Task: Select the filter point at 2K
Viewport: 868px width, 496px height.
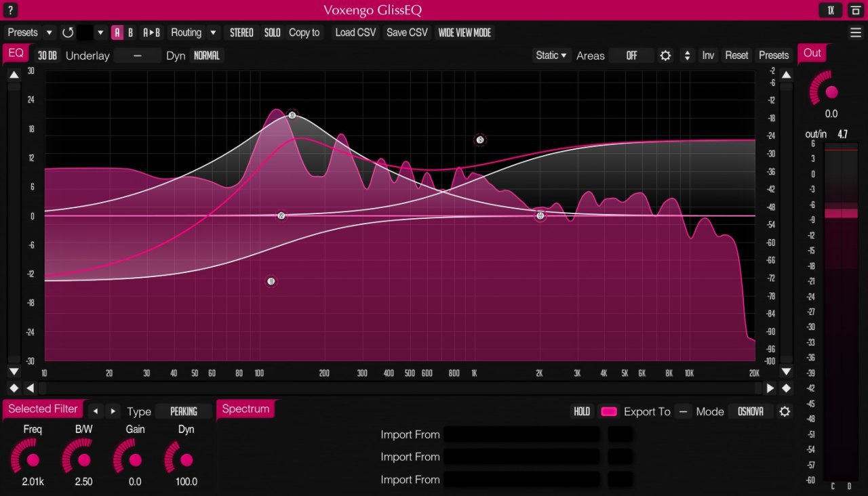Action: (x=540, y=216)
